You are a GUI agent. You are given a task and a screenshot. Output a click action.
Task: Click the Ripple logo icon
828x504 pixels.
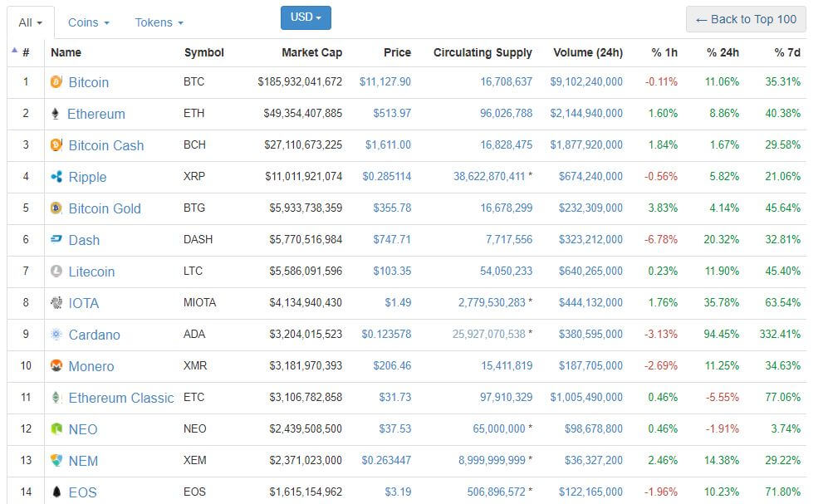click(56, 176)
